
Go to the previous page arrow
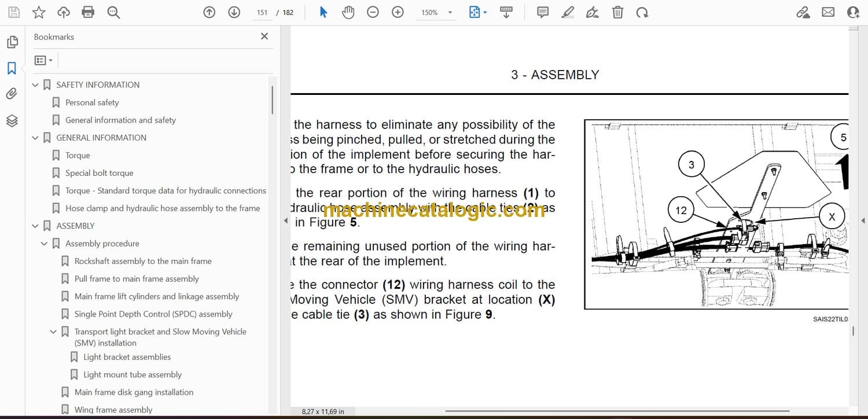coord(209,12)
